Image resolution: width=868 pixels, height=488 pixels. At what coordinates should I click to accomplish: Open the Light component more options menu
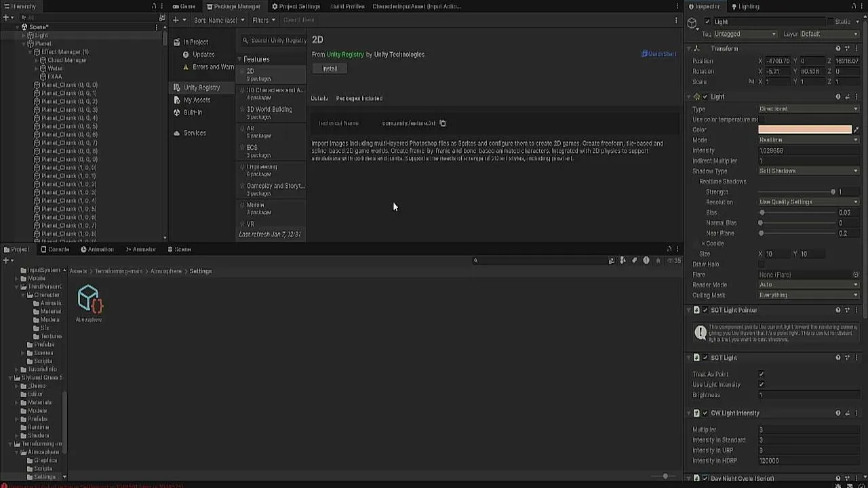click(856, 97)
